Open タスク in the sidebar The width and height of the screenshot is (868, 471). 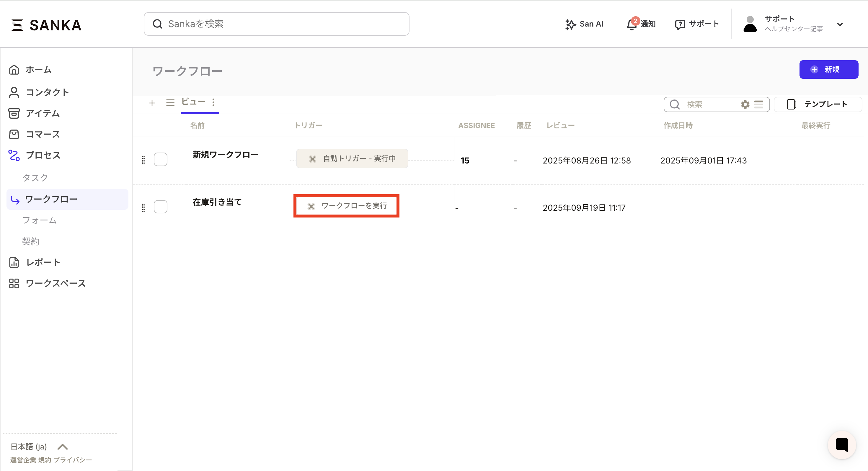[x=35, y=178]
